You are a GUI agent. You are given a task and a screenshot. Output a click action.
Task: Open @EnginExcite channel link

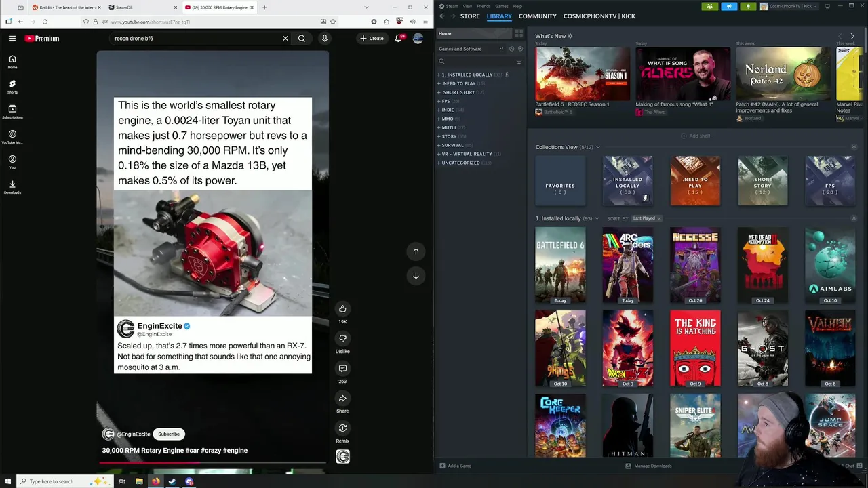(x=134, y=434)
